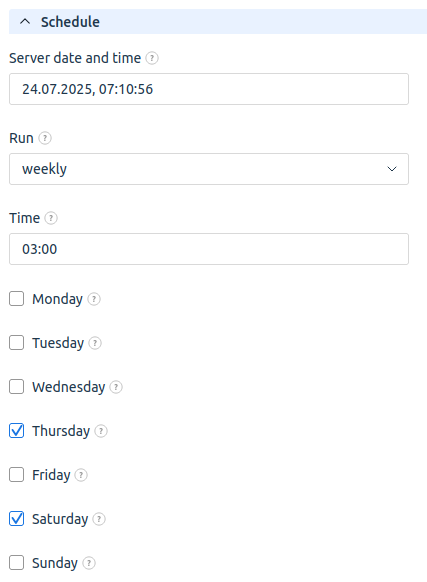Show help for the Saturday option

tap(99, 519)
